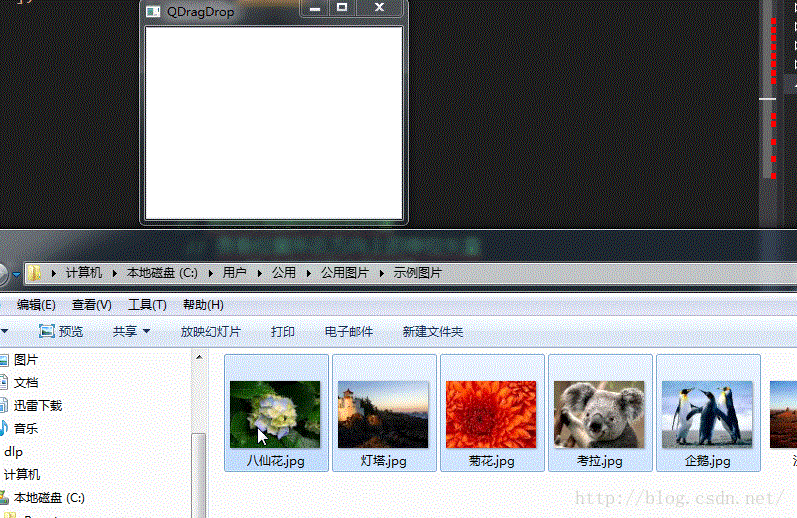Viewport: 797px width, 518px height.
Task: Open the 工具(T) menu
Action: [x=147, y=304]
